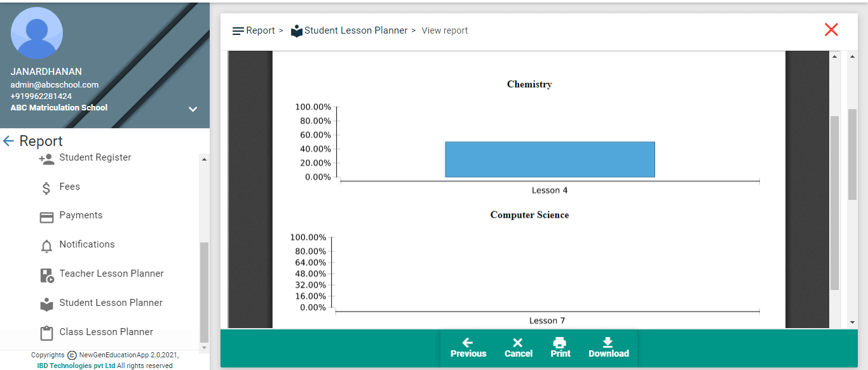Image resolution: width=868 pixels, height=370 pixels.
Task: Click the report viewer scroll up arrow
Action: click(x=834, y=57)
